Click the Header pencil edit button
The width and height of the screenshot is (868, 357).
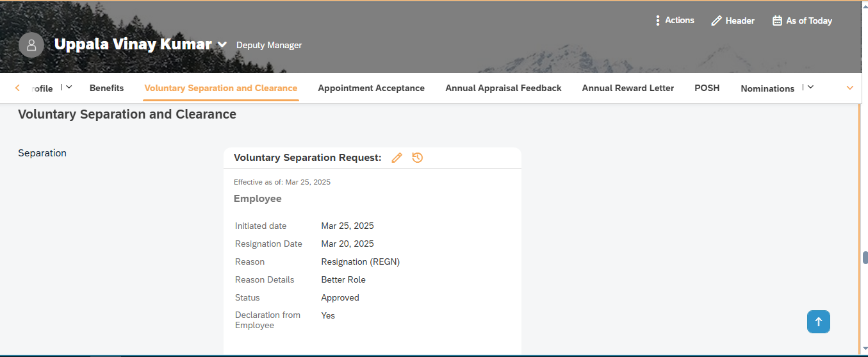point(733,21)
